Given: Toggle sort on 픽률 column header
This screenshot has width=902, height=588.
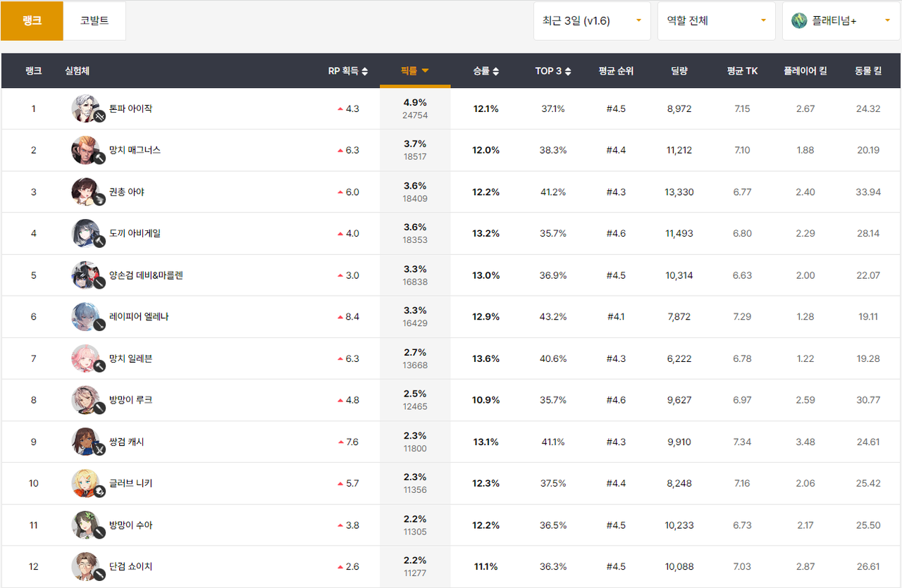Looking at the screenshot, I should point(414,70).
